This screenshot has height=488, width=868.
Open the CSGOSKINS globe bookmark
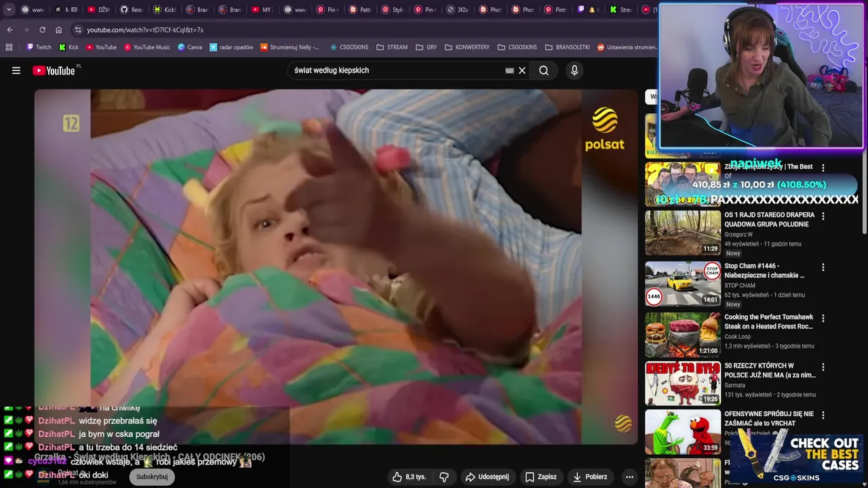(x=349, y=47)
